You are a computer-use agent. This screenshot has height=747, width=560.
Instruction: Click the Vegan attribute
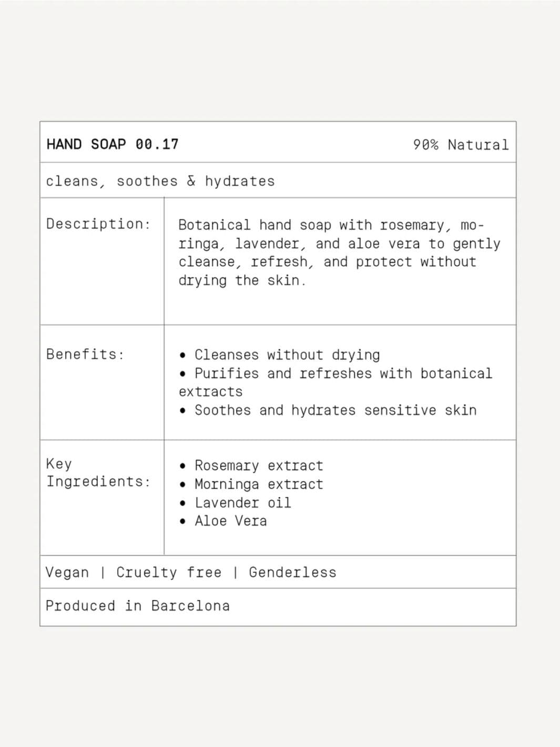pyautogui.click(x=67, y=572)
